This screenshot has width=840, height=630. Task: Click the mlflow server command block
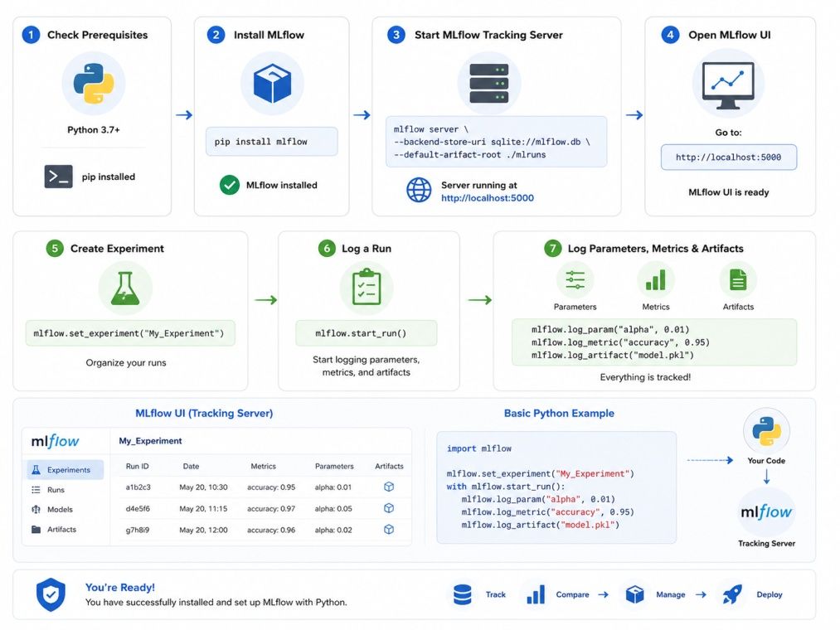pos(497,142)
